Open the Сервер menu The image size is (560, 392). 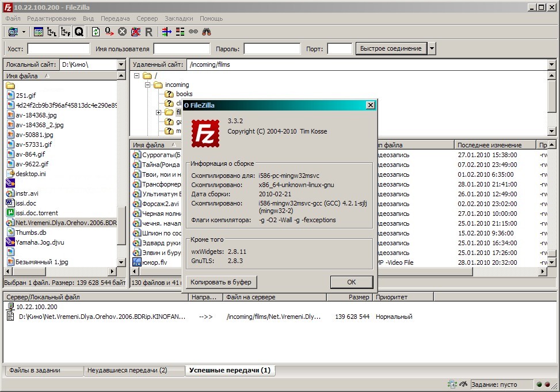pos(147,18)
